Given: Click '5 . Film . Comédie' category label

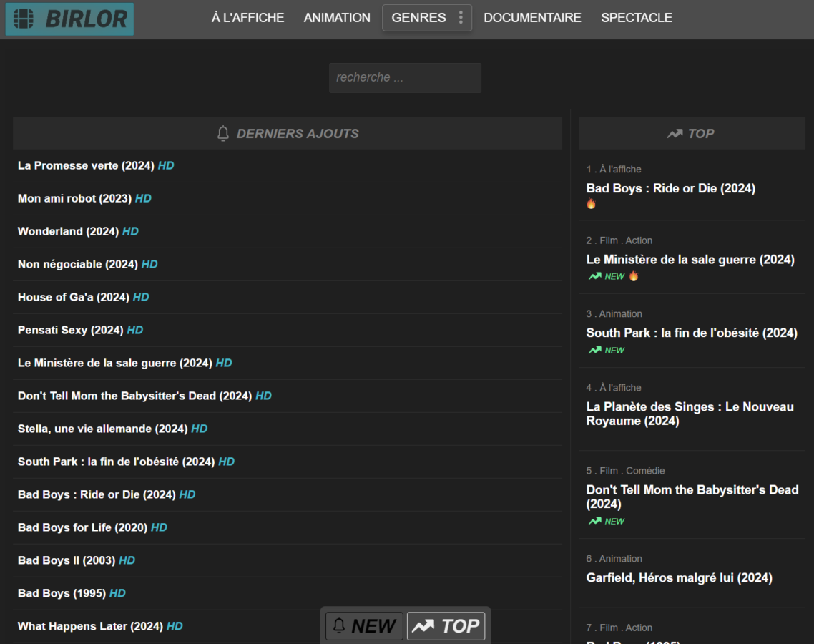Looking at the screenshot, I should click(626, 471).
